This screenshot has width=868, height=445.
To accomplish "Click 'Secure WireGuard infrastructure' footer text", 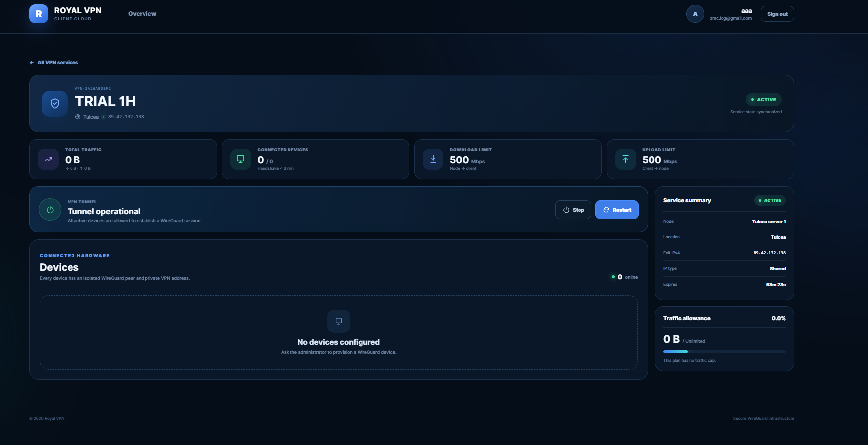I will (x=763, y=418).
